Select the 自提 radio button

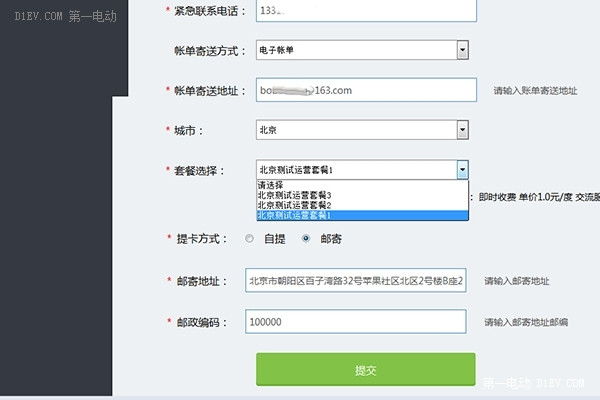pos(249,238)
